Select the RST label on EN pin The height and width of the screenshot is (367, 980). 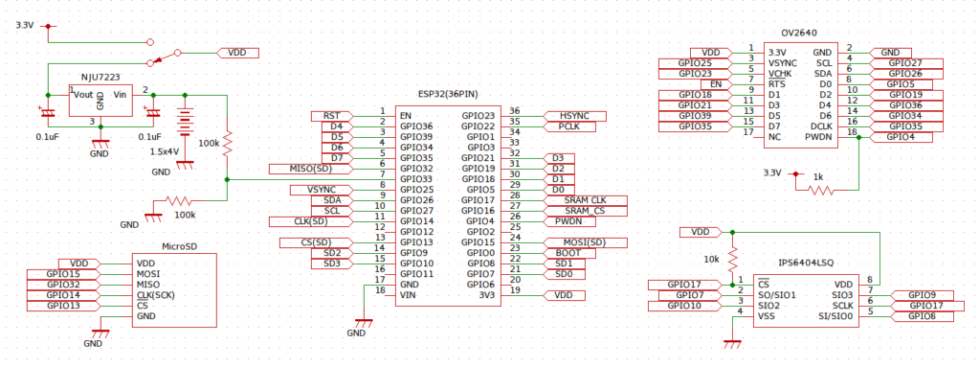coord(331,116)
